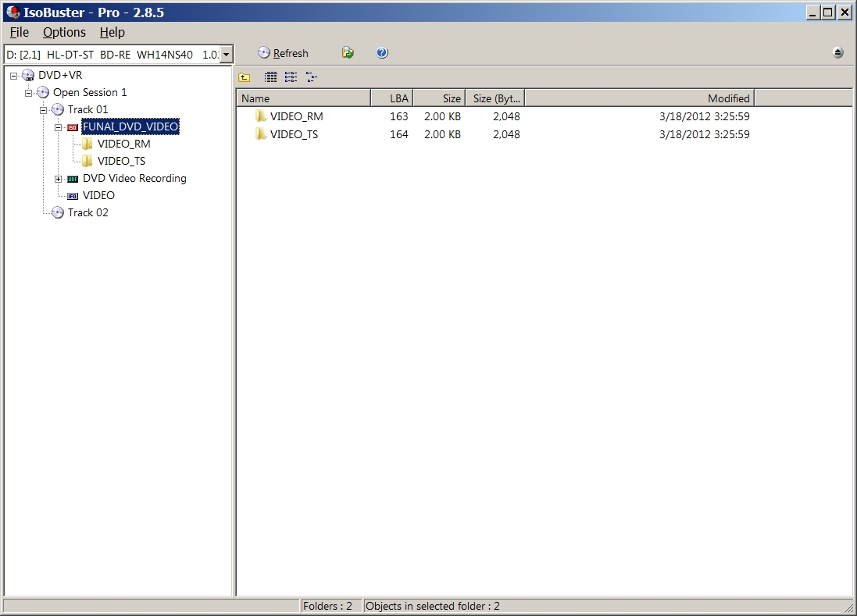Click the modified date of VIDEO_RM

705,116
